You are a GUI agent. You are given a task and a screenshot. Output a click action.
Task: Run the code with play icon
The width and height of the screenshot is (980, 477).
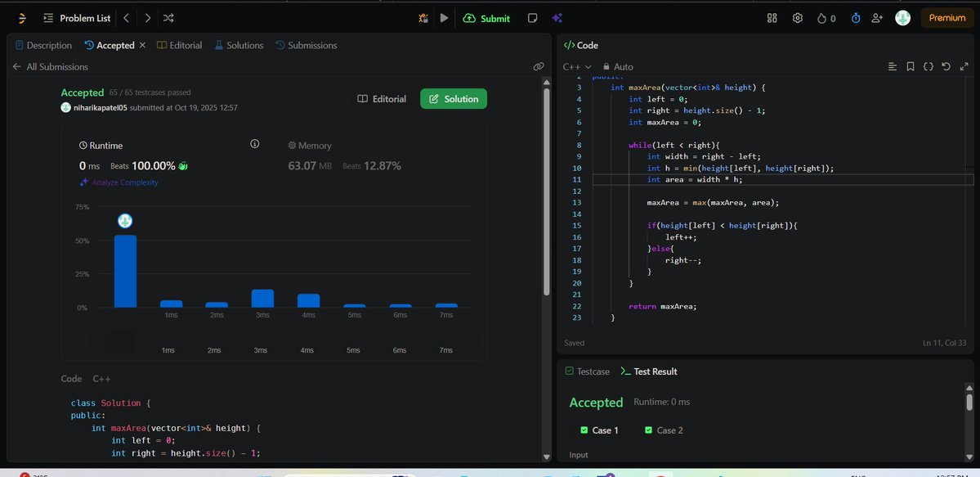(444, 18)
